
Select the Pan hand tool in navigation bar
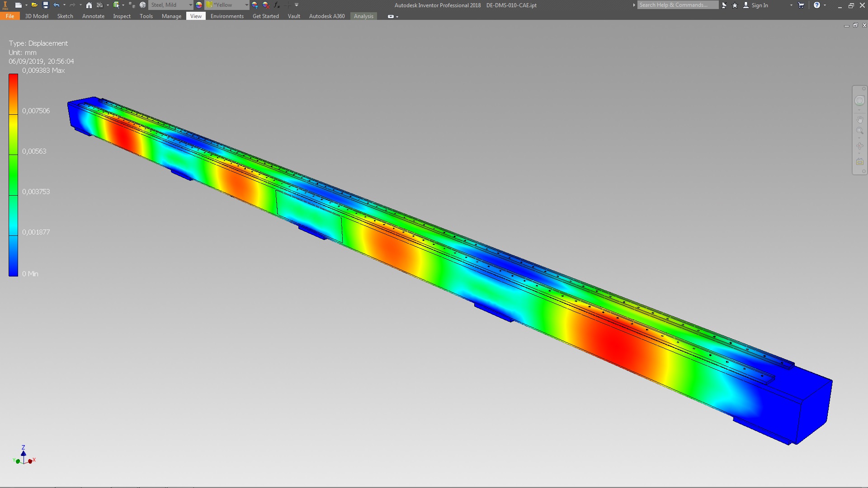tap(859, 120)
